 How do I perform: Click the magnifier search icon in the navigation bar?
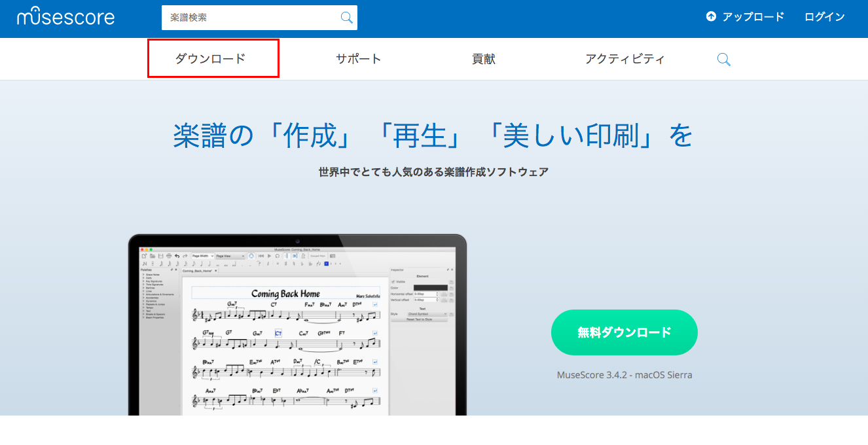coord(723,59)
